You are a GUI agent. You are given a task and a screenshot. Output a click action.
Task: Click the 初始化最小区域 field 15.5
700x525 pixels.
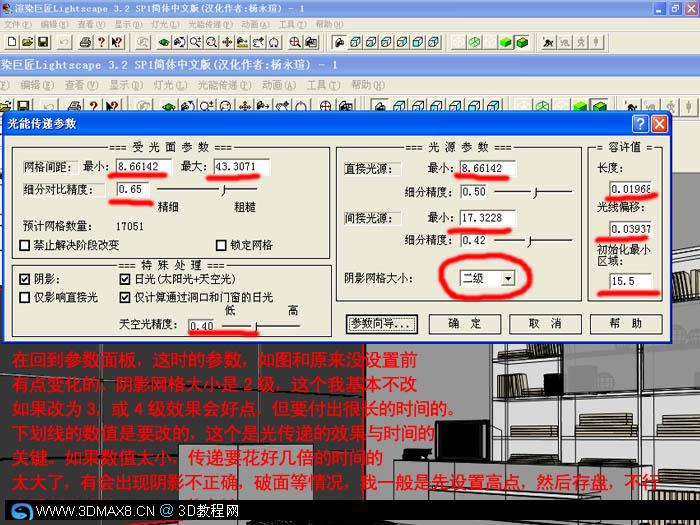[x=630, y=281]
